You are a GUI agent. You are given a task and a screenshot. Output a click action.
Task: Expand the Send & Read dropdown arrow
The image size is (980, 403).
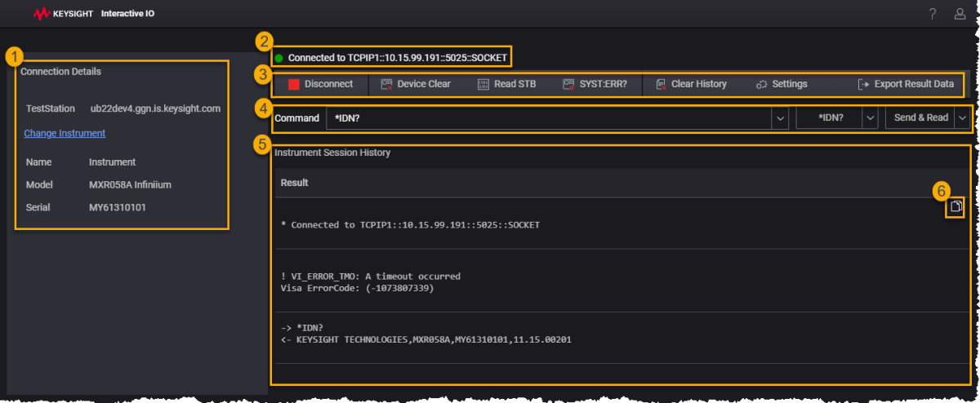point(962,118)
